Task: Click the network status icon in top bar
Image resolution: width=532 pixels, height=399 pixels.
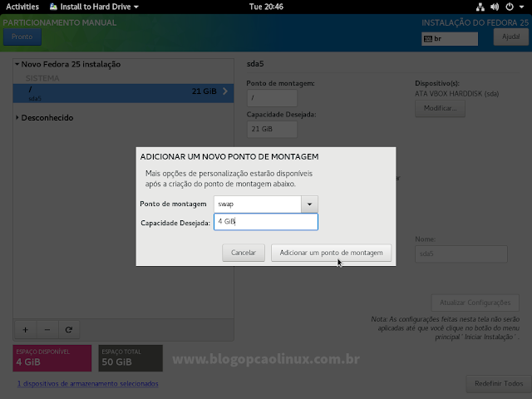Action: (x=480, y=7)
